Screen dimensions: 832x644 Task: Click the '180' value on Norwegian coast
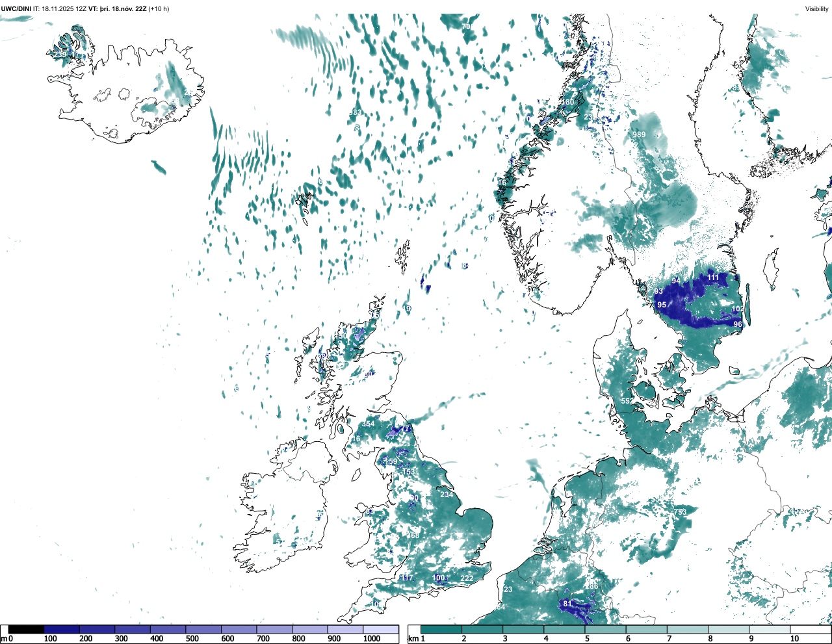pyautogui.click(x=568, y=102)
